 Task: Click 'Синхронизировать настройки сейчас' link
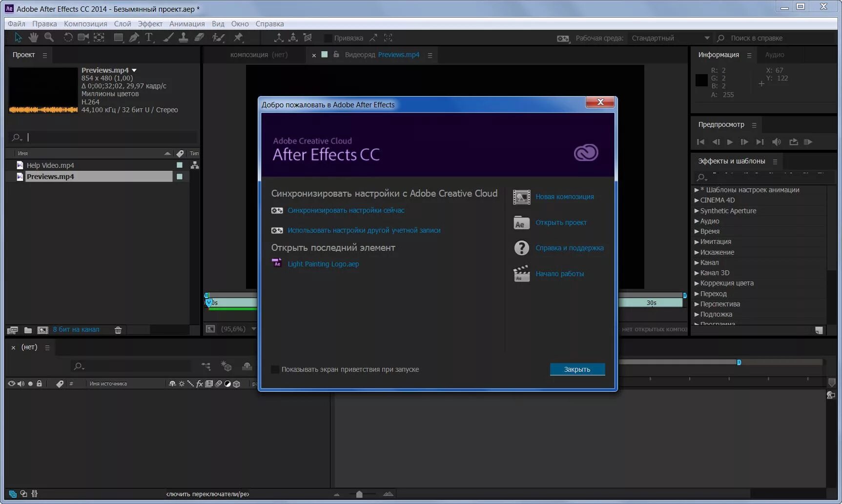click(346, 210)
